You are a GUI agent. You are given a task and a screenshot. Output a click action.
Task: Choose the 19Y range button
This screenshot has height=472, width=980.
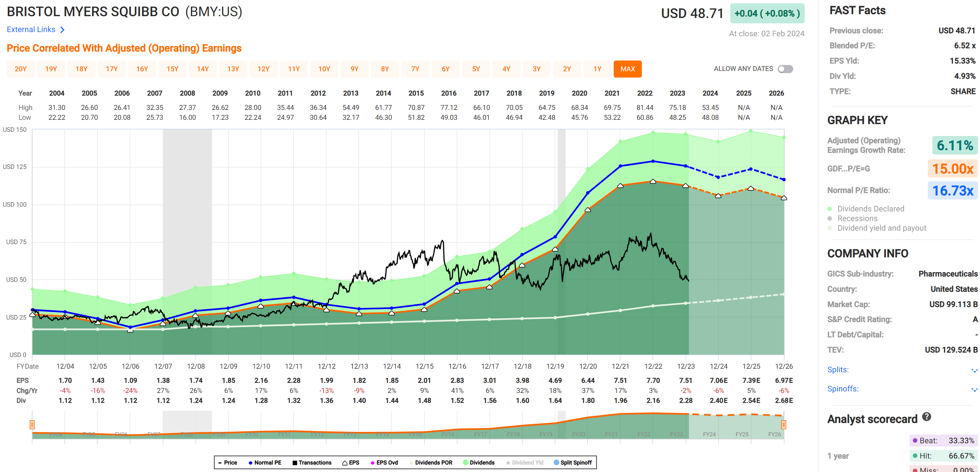[x=51, y=69]
